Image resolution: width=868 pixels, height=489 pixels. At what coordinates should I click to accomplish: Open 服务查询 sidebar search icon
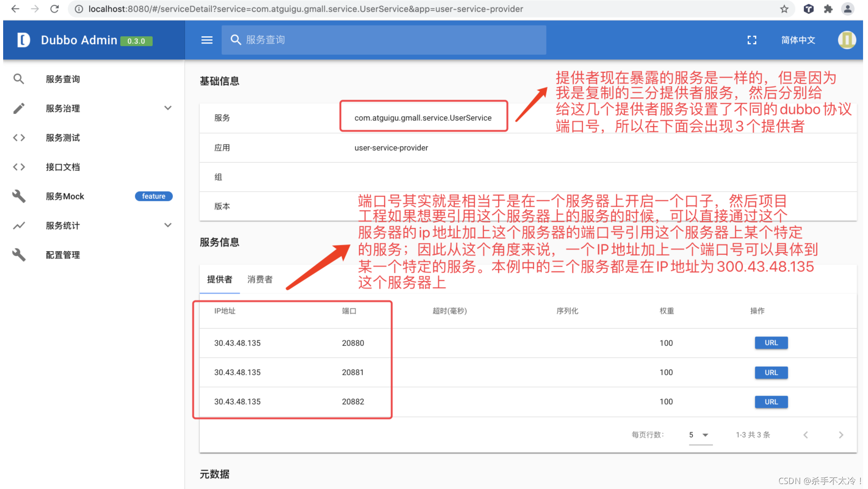19,79
